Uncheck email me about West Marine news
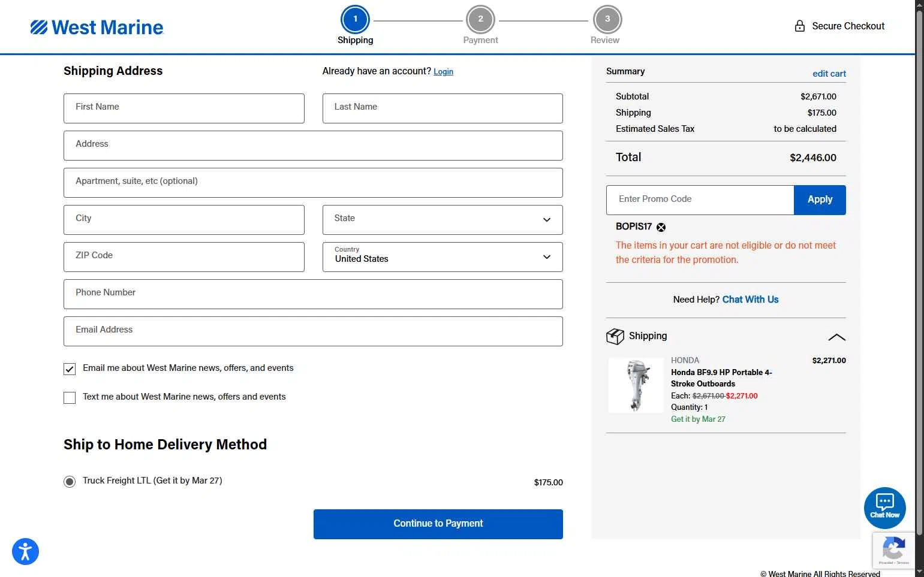 (x=70, y=369)
